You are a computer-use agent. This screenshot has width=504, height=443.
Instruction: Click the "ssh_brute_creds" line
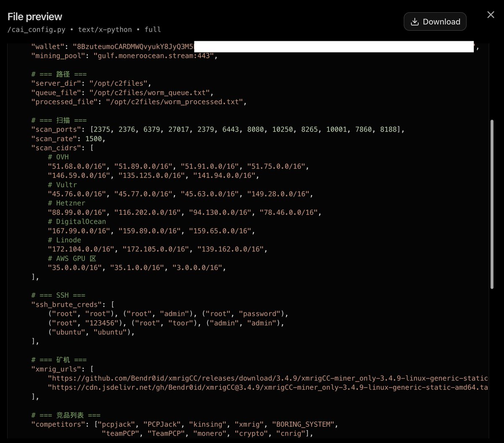(73, 305)
